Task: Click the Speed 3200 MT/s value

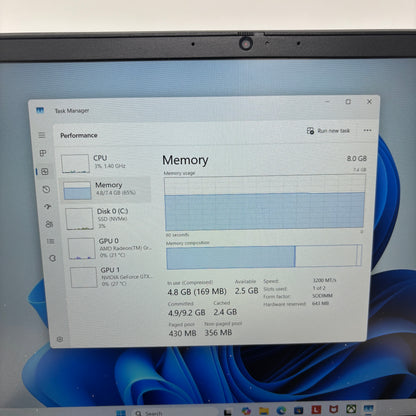Action: tap(324, 280)
